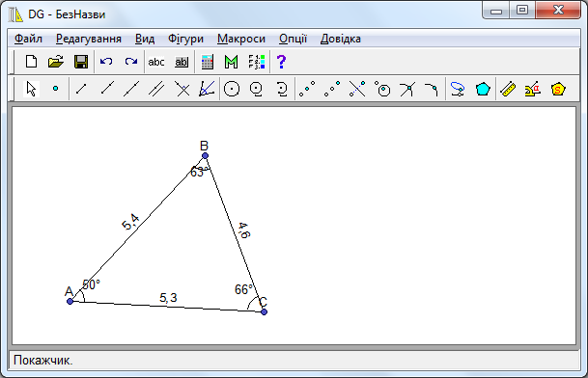Select the 'abl' text button tool
The image size is (588, 378).
[x=182, y=62]
